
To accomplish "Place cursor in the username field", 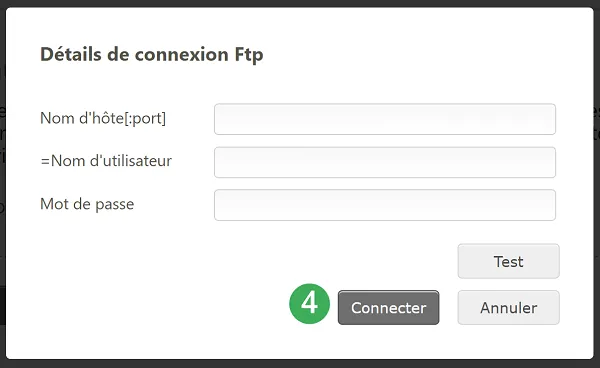I will [x=385, y=162].
